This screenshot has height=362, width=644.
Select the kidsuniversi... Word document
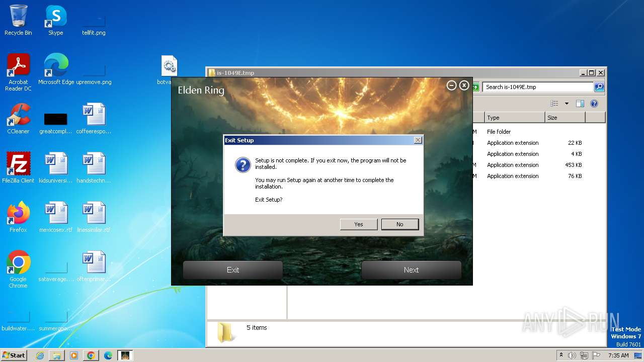tap(56, 168)
